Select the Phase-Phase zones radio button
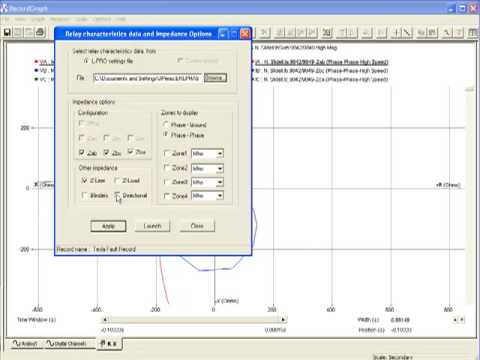The image size is (480, 360). pyautogui.click(x=166, y=135)
